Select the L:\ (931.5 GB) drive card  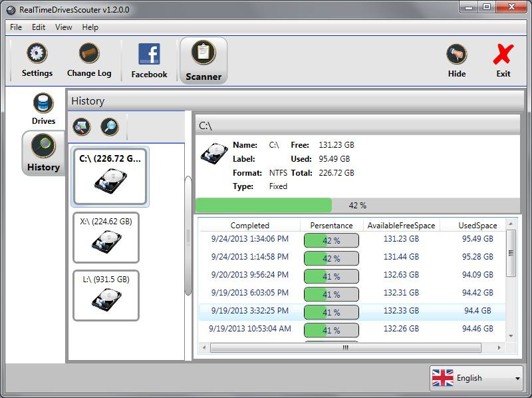(x=106, y=295)
